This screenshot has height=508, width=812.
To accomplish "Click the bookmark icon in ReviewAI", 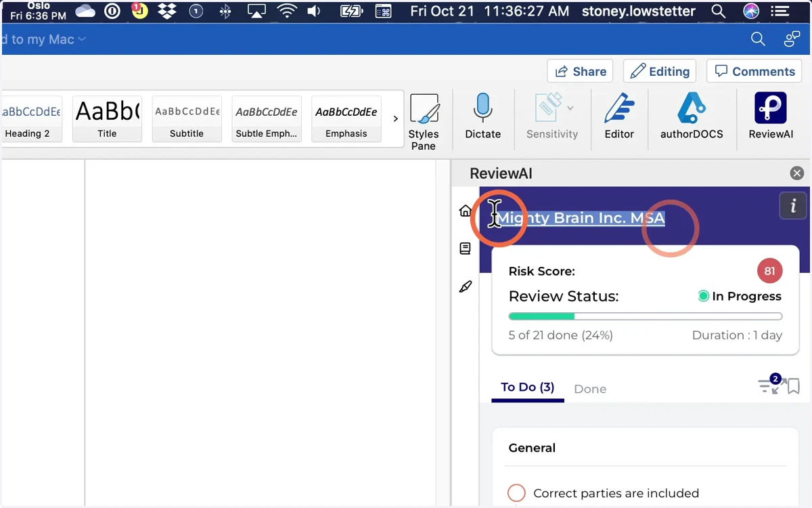I will click(793, 386).
